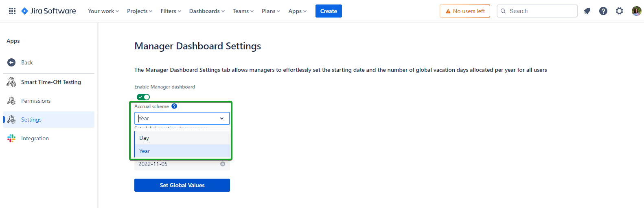Open Permissions in the sidebar
The height and width of the screenshot is (208, 644).
coord(36,101)
